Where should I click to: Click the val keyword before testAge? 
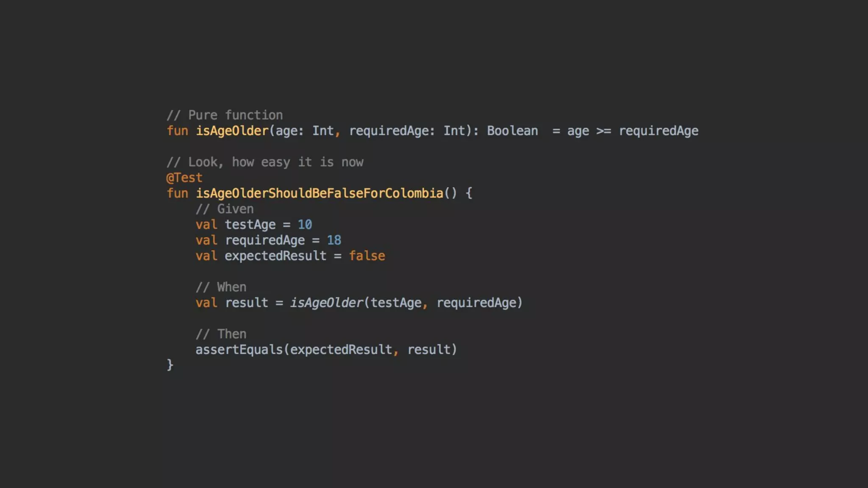206,225
